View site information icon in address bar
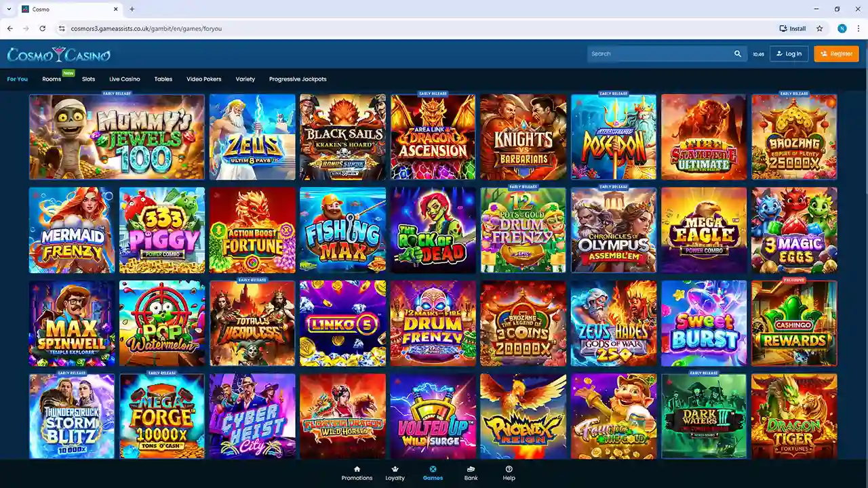The width and height of the screenshot is (868, 488). point(62,28)
